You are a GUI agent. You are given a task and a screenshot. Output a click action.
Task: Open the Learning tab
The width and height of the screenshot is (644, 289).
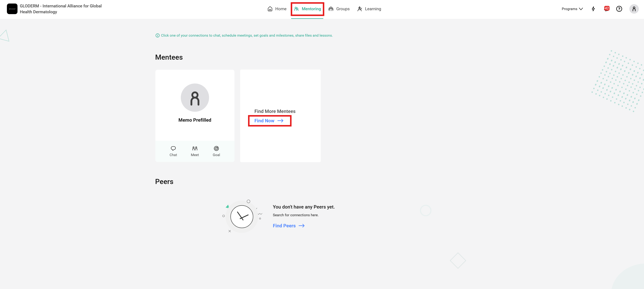point(369,9)
